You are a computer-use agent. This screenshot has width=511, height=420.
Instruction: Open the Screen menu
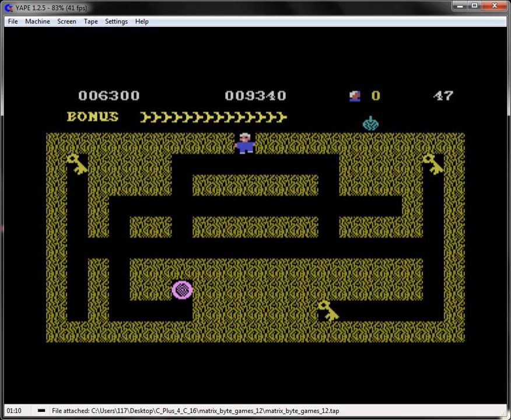(66, 22)
